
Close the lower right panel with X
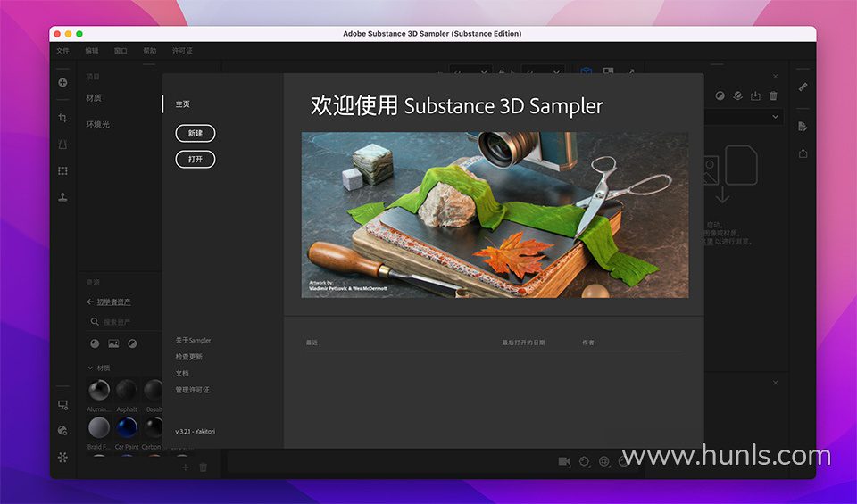(x=775, y=383)
